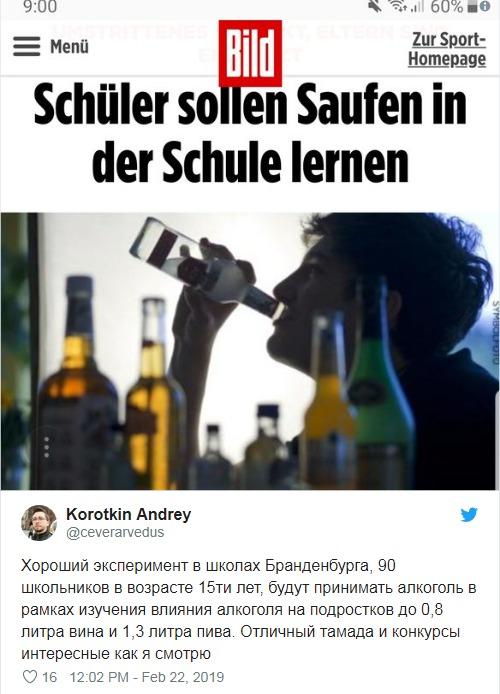Open the hamburger menu icon
Viewport: 500px width, 694px height.
click(x=27, y=46)
